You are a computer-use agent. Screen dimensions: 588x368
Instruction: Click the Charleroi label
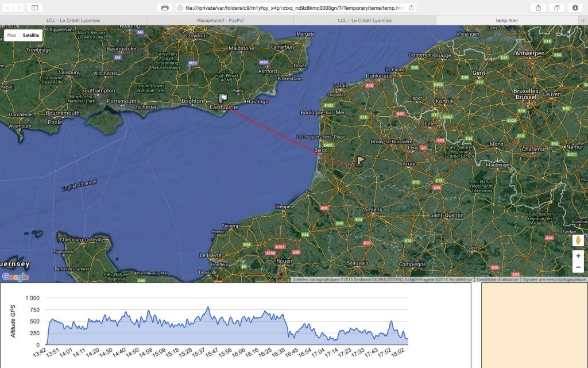[x=533, y=149]
